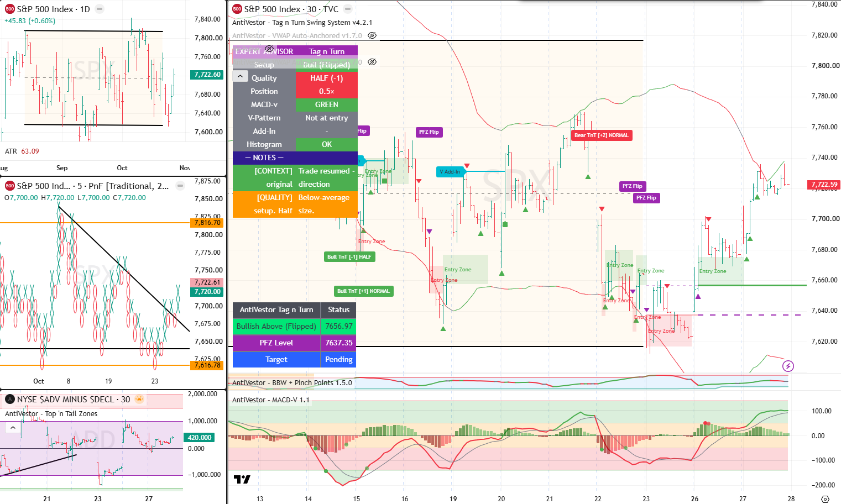Viewport: 841px width, 504px height.
Task: Click the market status pill on the PnF chart
Action: (180, 186)
